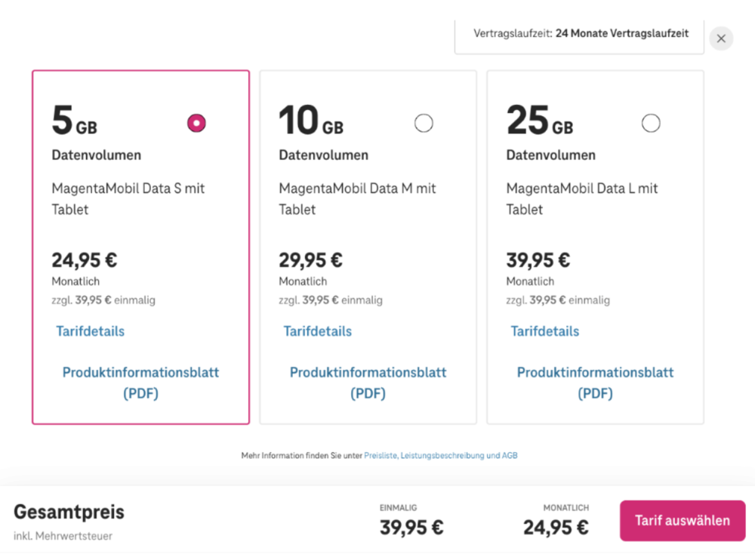Screen dimensions: 755x560
Task: Close the tariff overlay with the X icon
Action: [721, 38]
